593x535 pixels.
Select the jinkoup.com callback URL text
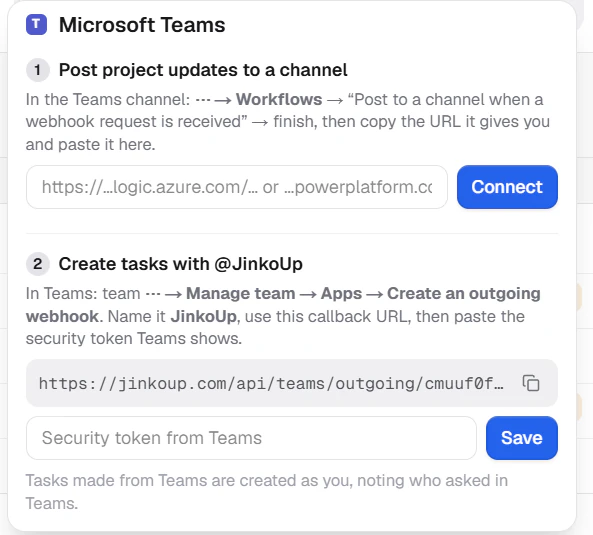pos(271,383)
